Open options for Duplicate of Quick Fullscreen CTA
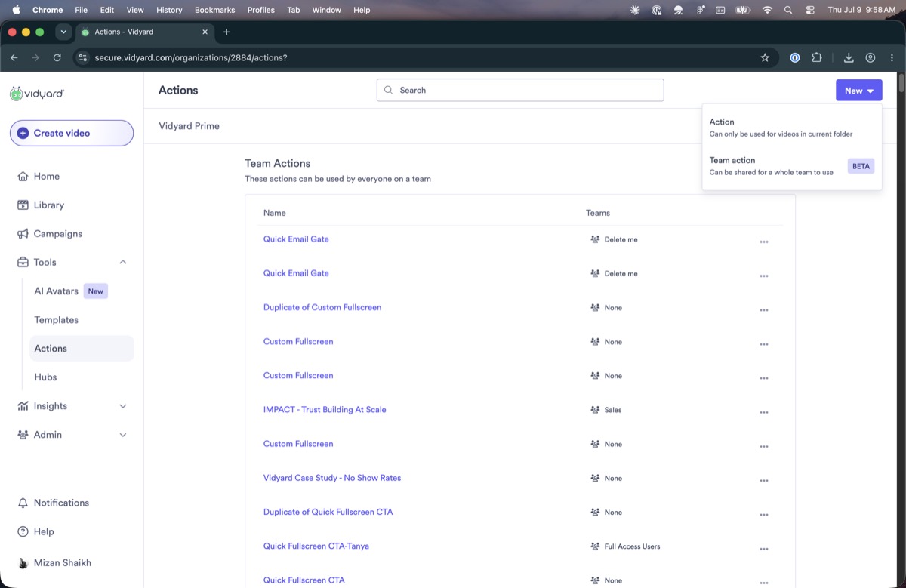906x588 pixels. 764,515
